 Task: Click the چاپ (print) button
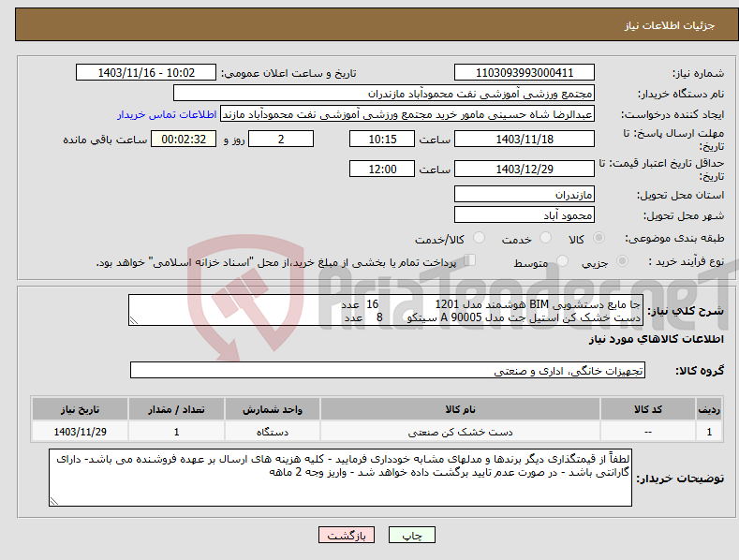[x=411, y=535]
